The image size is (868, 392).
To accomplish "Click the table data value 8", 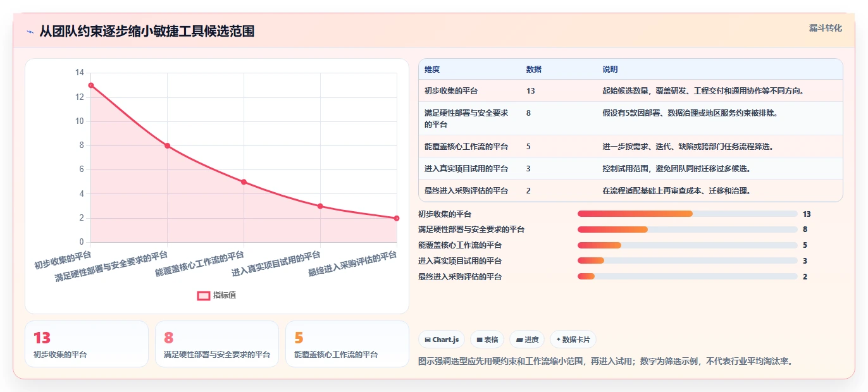I will coord(529,113).
